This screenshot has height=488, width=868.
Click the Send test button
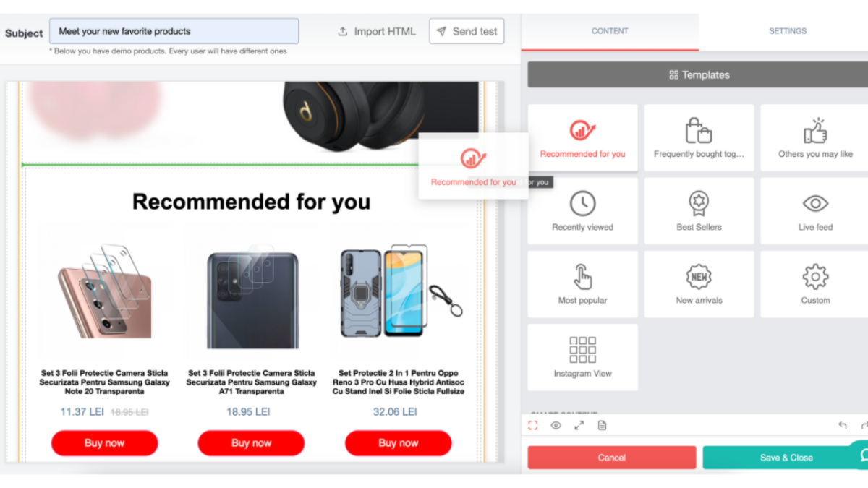tap(467, 31)
